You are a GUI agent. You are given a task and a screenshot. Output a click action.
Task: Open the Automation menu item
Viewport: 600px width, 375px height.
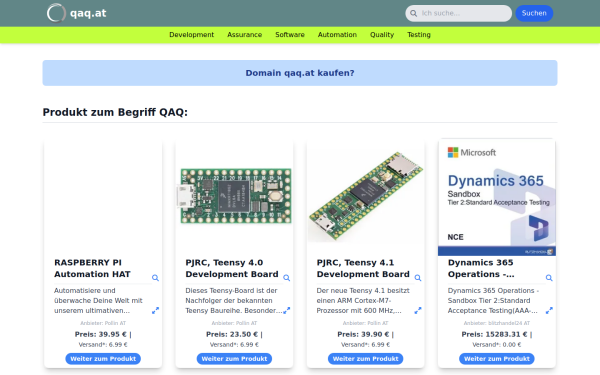tap(337, 35)
